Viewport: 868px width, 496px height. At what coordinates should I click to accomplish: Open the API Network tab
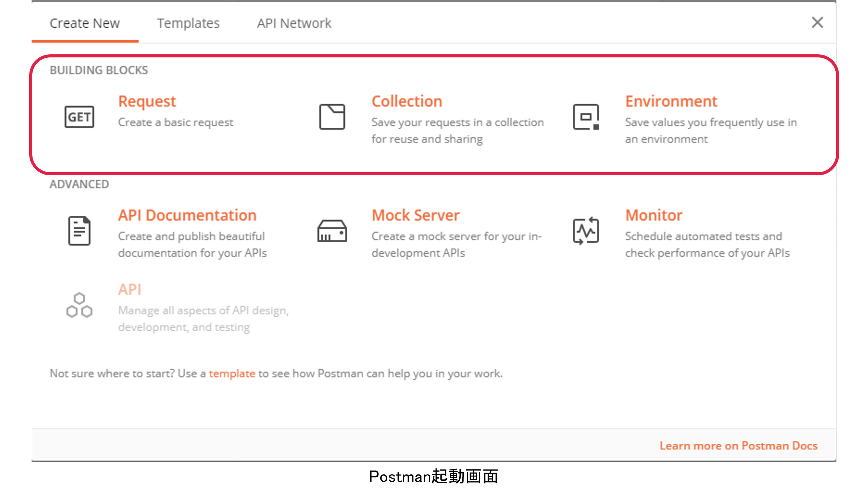(294, 23)
